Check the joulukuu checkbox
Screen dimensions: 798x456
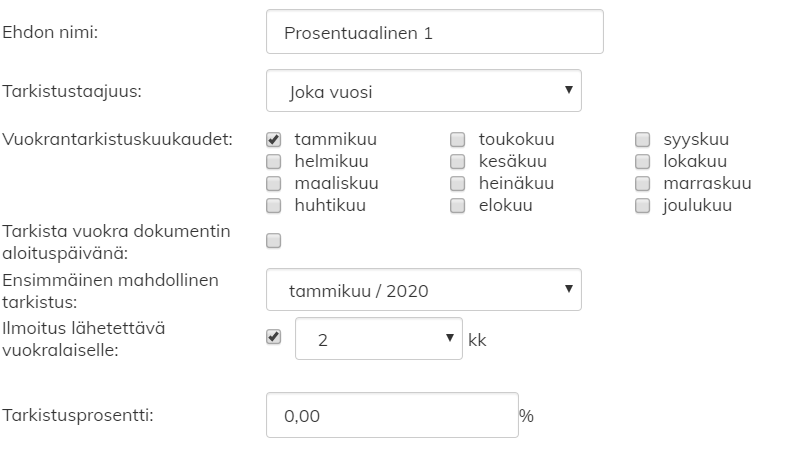[643, 206]
